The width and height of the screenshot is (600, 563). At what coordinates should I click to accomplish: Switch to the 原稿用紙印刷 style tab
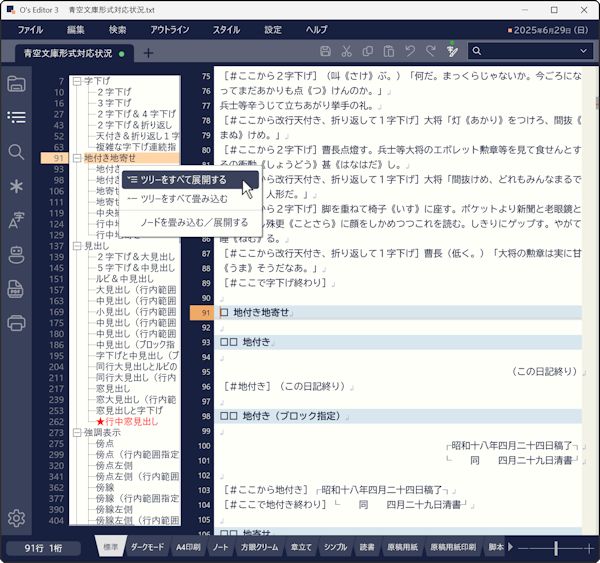pyautogui.click(x=453, y=547)
